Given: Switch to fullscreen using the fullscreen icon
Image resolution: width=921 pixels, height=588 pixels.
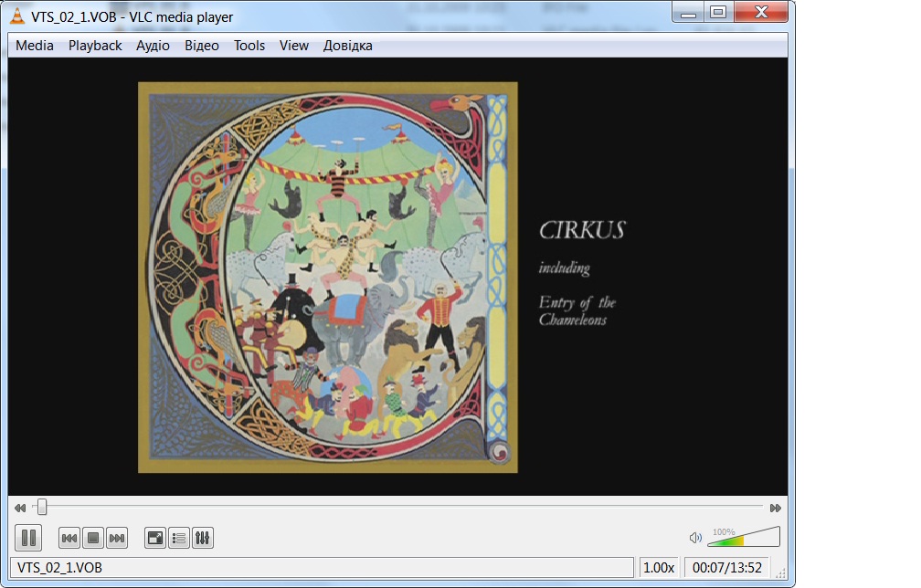Looking at the screenshot, I should pos(155,538).
